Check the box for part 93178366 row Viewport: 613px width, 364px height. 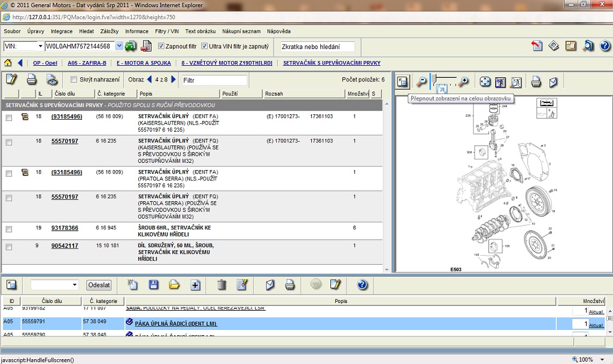tap(8, 229)
